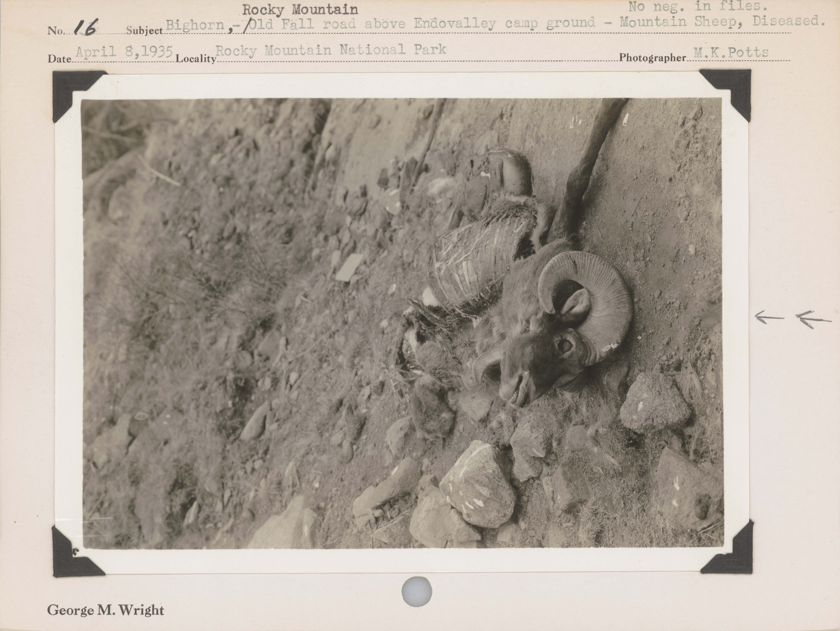Click the 'Subject' field label
The height and width of the screenshot is (631, 840).
pos(144,31)
